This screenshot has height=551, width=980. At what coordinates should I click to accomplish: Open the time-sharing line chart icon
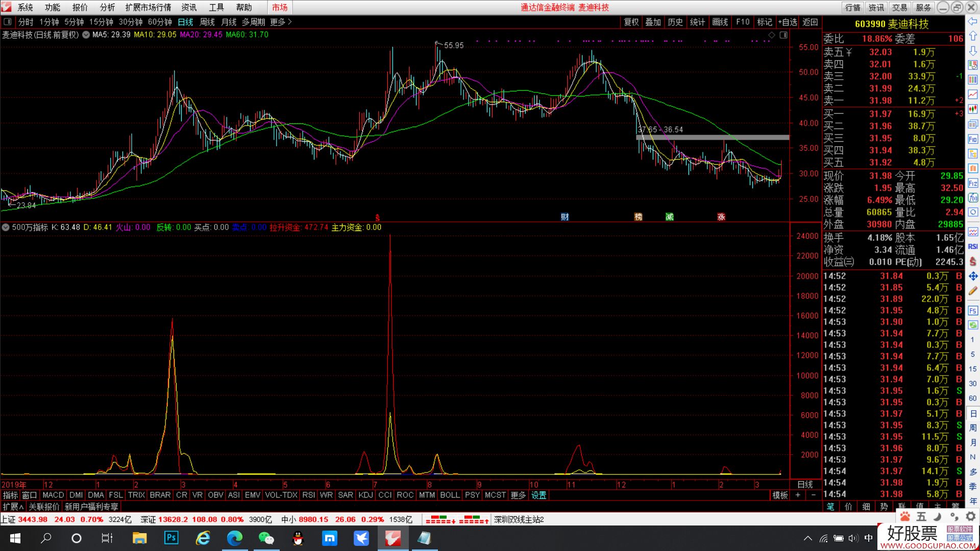(973, 94)
